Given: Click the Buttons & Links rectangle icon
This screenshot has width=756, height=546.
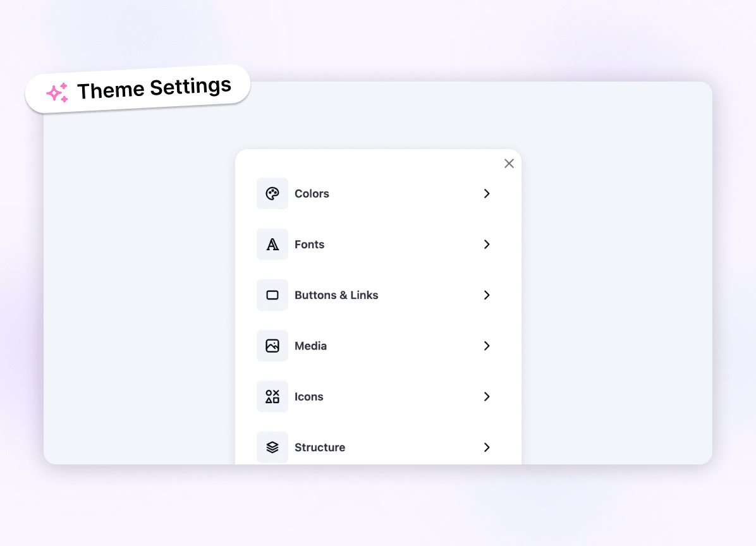Looking at the screenshot, I should pyautogui.click(x=272, y=295).
